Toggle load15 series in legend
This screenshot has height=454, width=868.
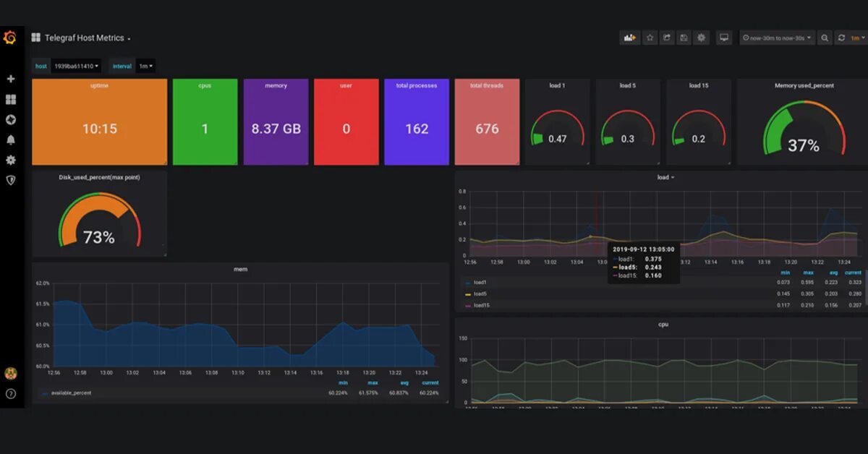click(x=482, y=306)
